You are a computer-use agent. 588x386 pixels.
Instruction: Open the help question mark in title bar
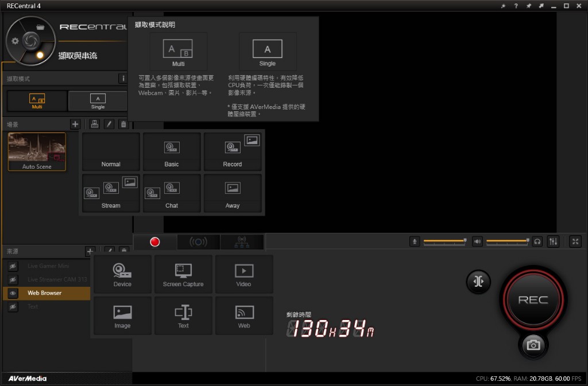point(516,6)
